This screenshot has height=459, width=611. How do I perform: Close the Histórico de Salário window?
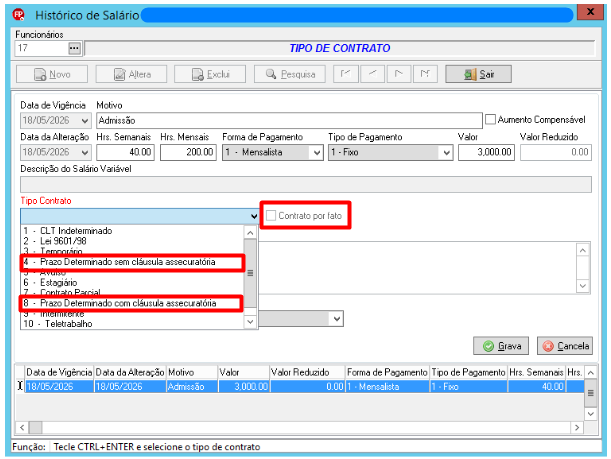coord(590,12)
